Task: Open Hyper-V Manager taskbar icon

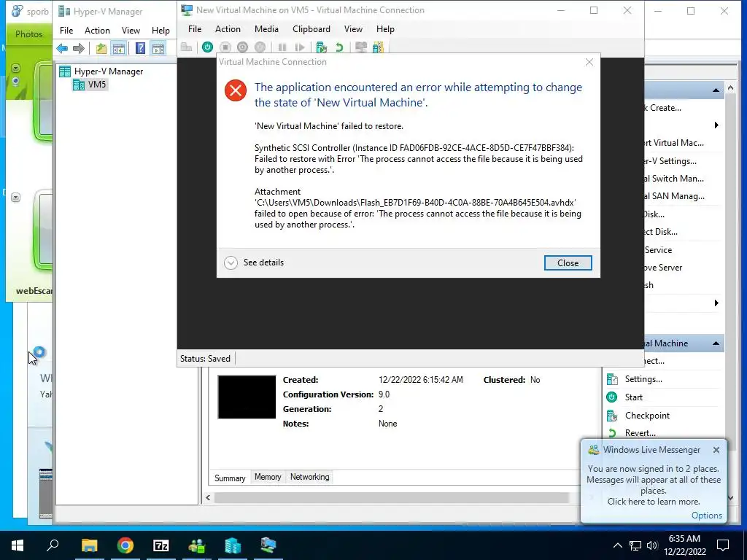Action: tap(233, 545)
